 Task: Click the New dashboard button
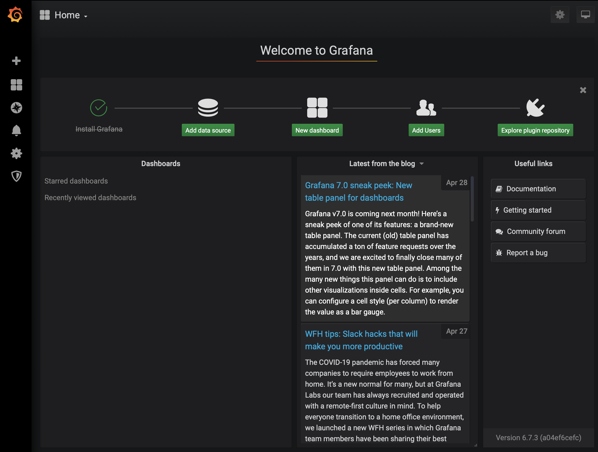click(x=317, y=130)
